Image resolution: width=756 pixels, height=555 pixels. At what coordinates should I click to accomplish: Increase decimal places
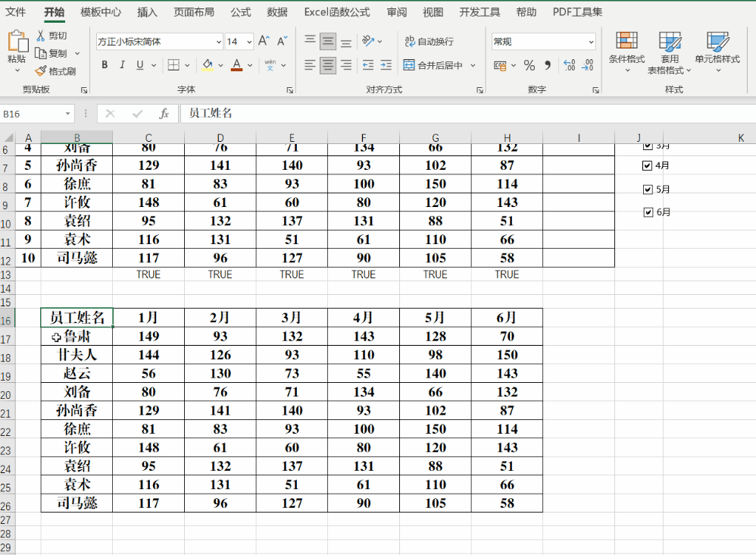coord(570,65)
